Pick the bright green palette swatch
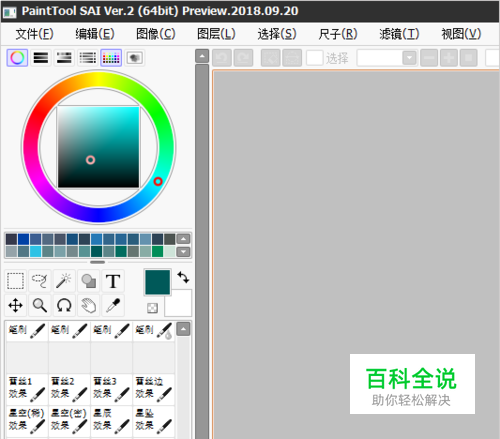 (157, 251)
